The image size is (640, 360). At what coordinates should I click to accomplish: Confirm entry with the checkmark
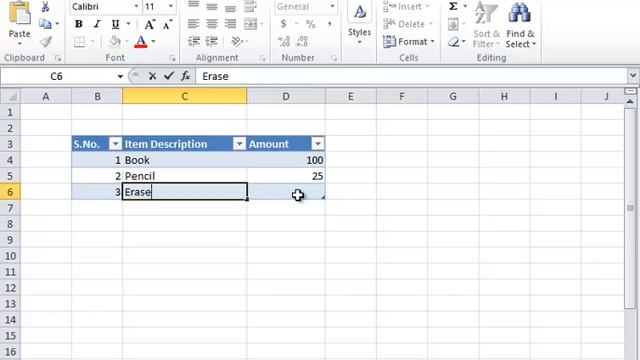click(x=169, y=76)
